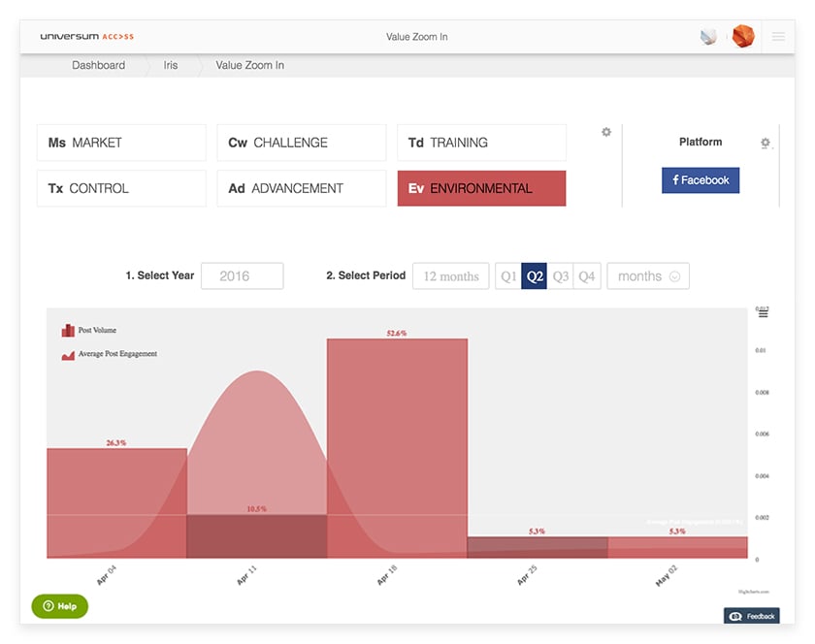Click the 52.6% Apr 18 bar
815x644 pixels.
[397, 446]
